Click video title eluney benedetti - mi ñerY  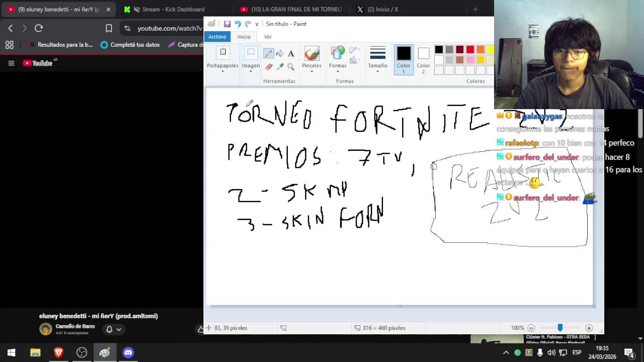pos(99,316)
